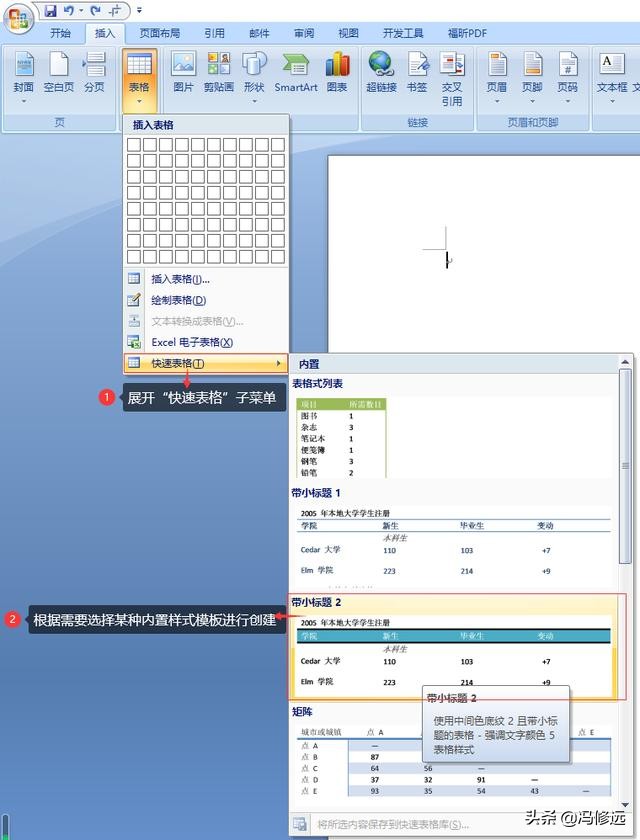Viewport: 640px width, 840px height.
Task: Choose Excel 电子表格(X) menu item
Action: click(206, 342)
